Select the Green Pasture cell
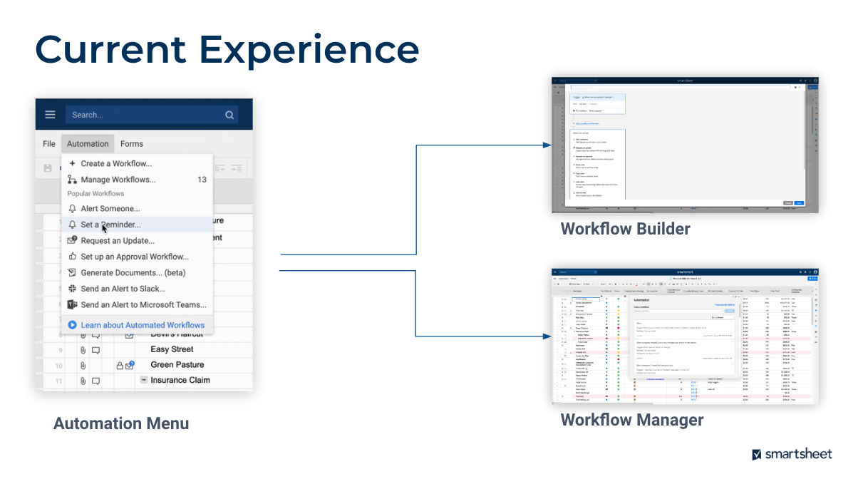The height and width of the screenshot is (489, 868). (x=177, y=365)
